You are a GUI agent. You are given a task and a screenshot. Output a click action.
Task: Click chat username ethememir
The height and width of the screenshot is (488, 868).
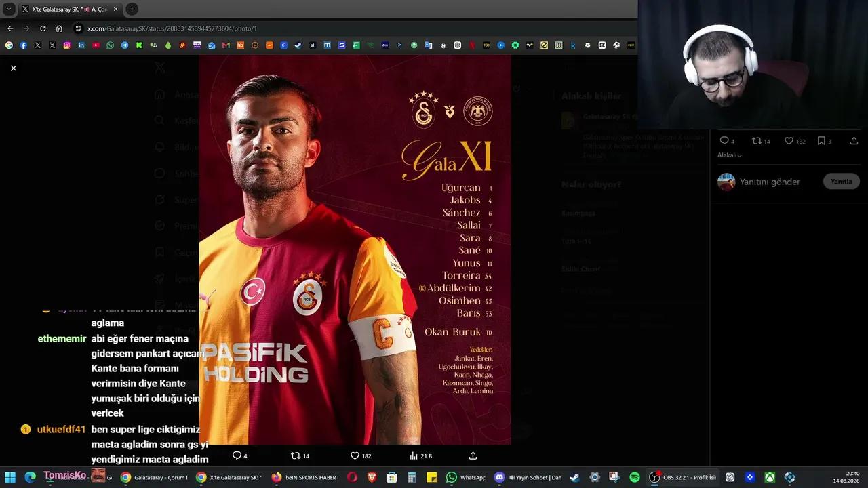tap(62, 339)
